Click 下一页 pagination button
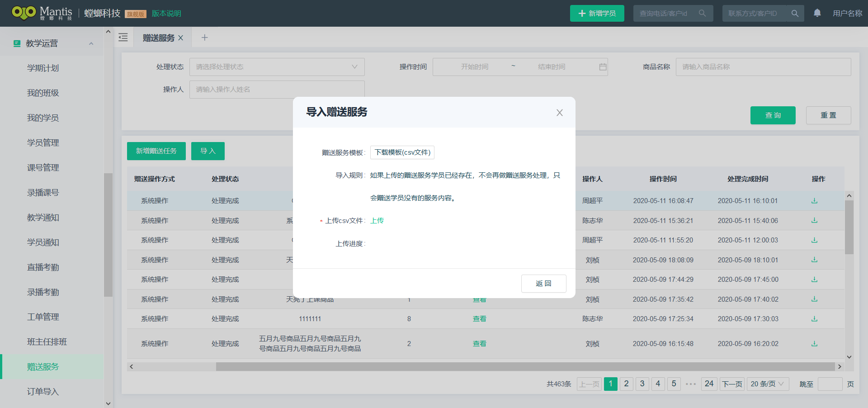The height and width of the screenshot is (408, 868). (x=732, y=384)
